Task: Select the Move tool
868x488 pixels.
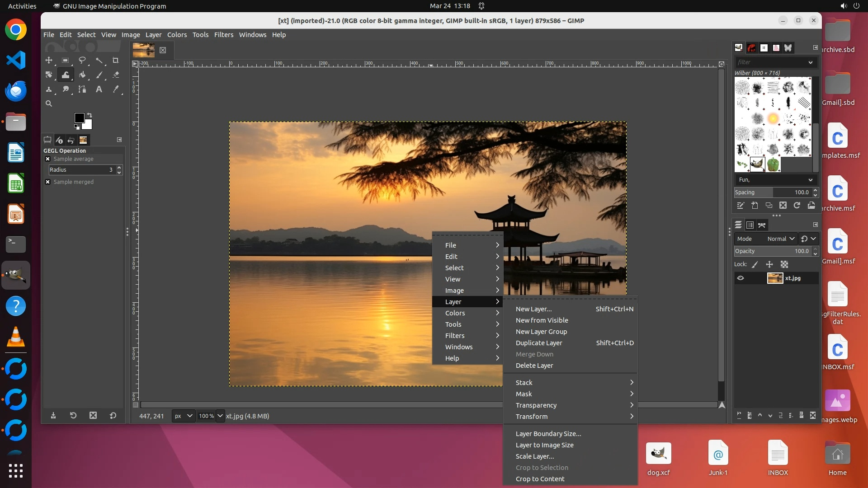Action: 49,60
